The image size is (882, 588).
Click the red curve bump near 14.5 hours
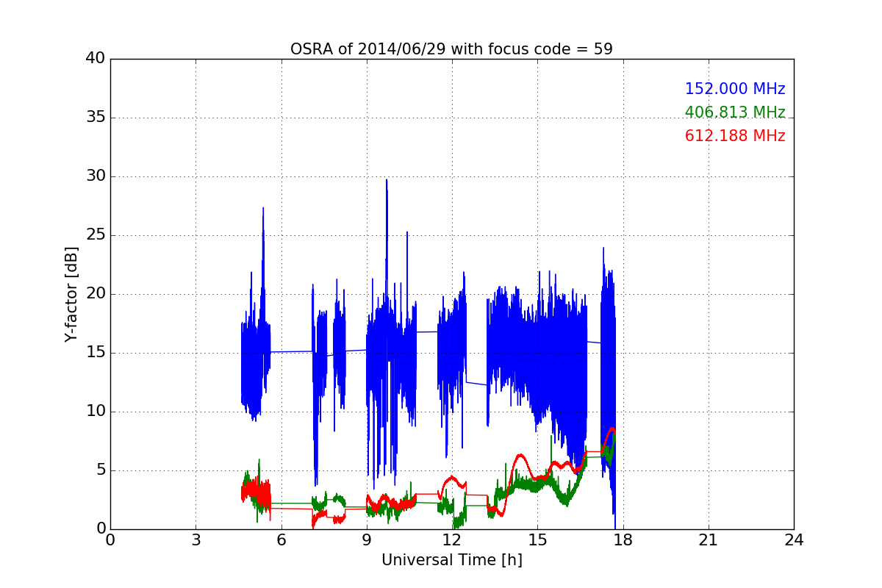520,456
